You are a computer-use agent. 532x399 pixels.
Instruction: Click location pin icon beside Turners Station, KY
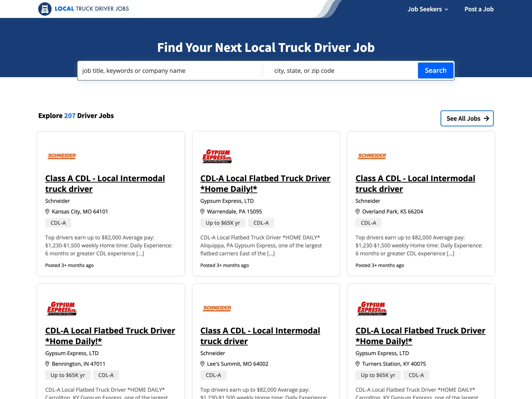coord(357,364)
